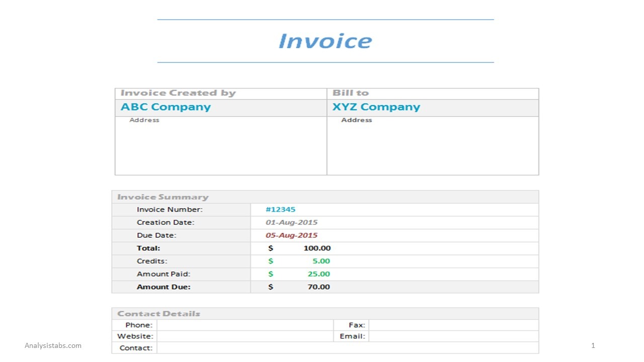Viewport: 644px width, 362px height.
Task: Click the Website label
Action: point(135,336)
